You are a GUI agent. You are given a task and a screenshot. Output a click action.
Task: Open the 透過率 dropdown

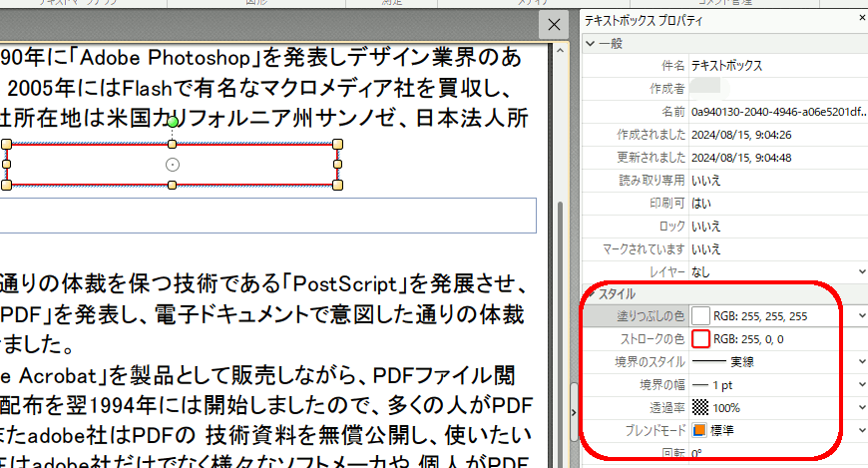[x=862, y=408]
